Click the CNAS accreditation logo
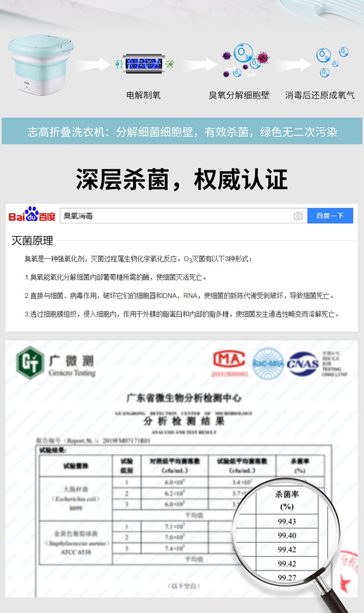The image size is (364, 613). 303,364
